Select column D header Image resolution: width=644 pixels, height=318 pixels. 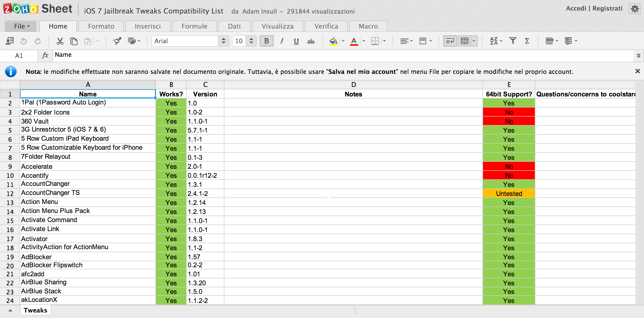[x=353, y=85]
